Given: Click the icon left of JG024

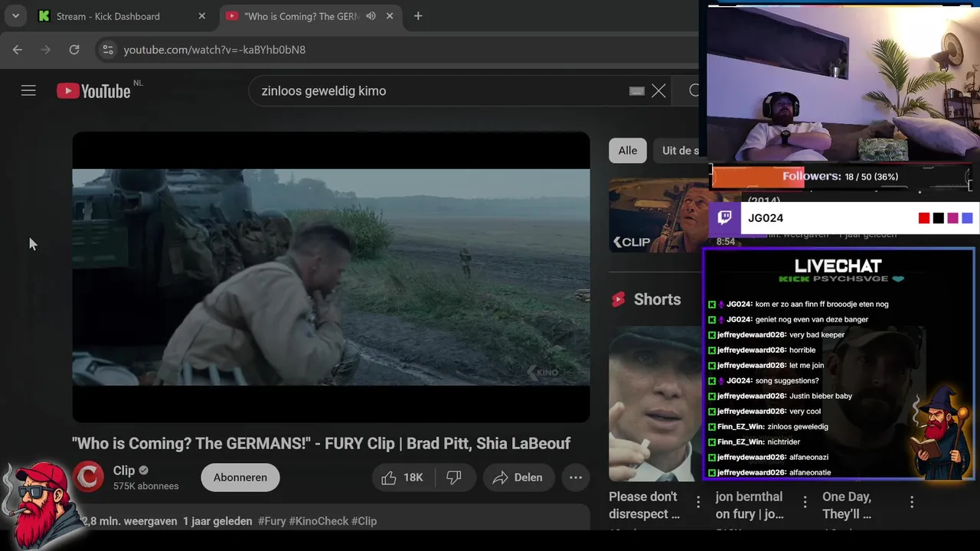Looking at the screenshot, I should [724, 218].
